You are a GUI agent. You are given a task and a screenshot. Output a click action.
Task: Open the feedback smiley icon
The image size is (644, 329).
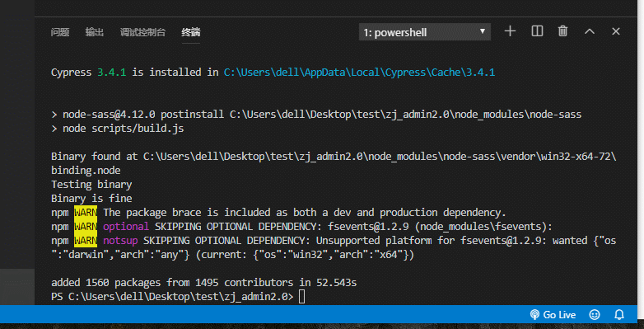coord(595,315)
